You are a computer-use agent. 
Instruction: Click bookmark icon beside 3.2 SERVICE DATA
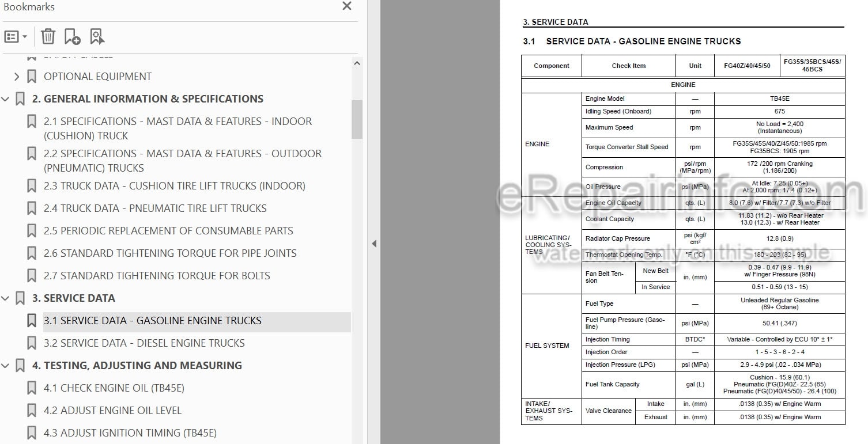click(32, 343)
